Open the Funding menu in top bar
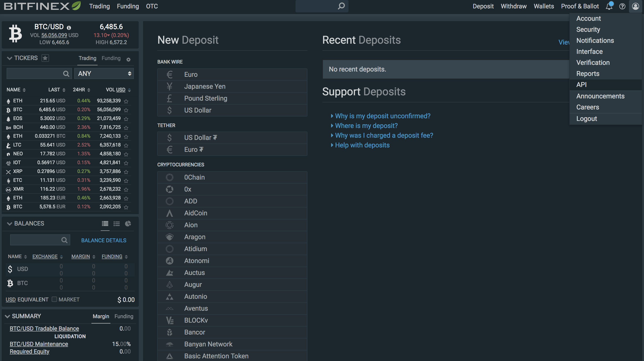644x361 pixels. (128, 6)
